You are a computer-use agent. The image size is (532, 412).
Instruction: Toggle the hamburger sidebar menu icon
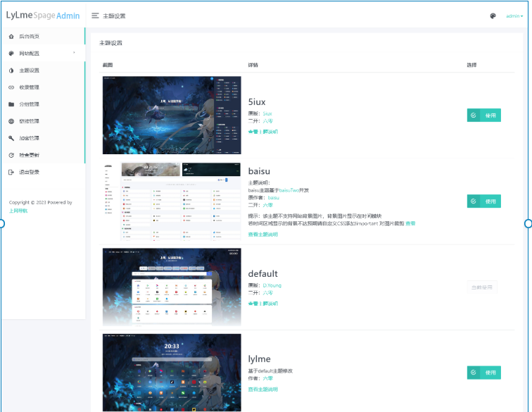[95, 15]
